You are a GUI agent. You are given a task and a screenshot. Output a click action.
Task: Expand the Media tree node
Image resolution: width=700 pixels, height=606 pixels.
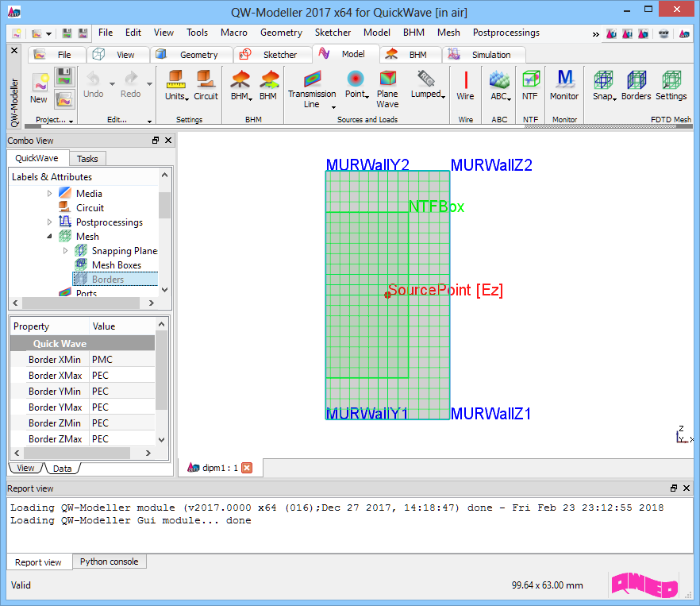[49, 194]
